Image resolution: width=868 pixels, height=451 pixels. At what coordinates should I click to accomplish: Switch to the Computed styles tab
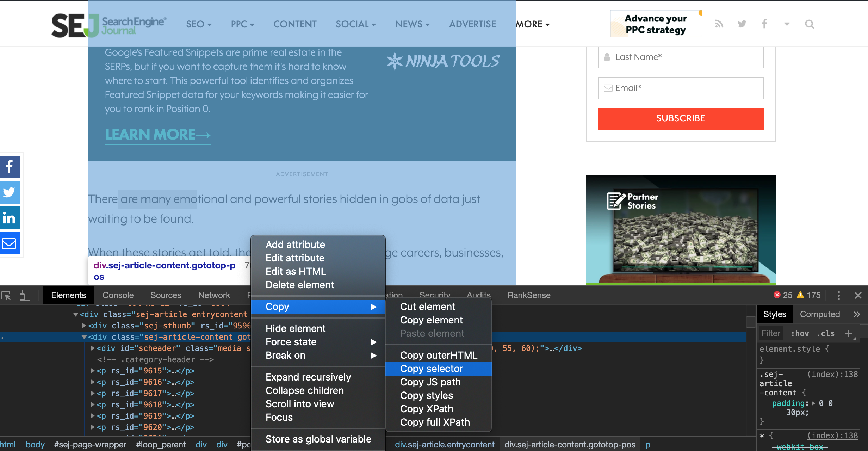pos(820,314)
